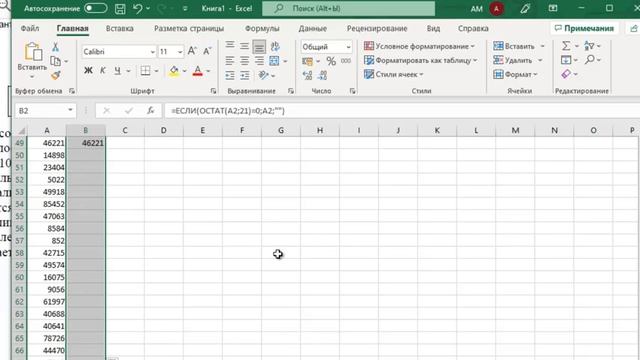
Task: Undo the last action
Action: click(x=138, y=8)
